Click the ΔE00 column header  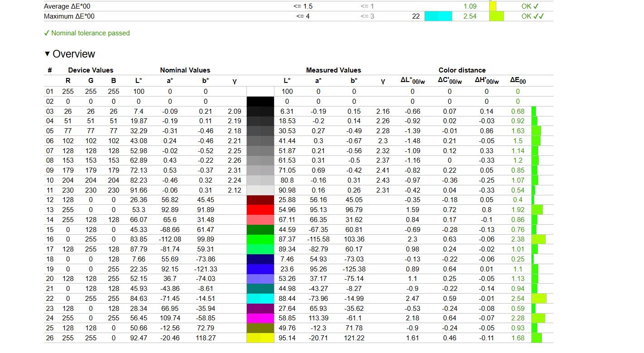[x=518, y=81]
